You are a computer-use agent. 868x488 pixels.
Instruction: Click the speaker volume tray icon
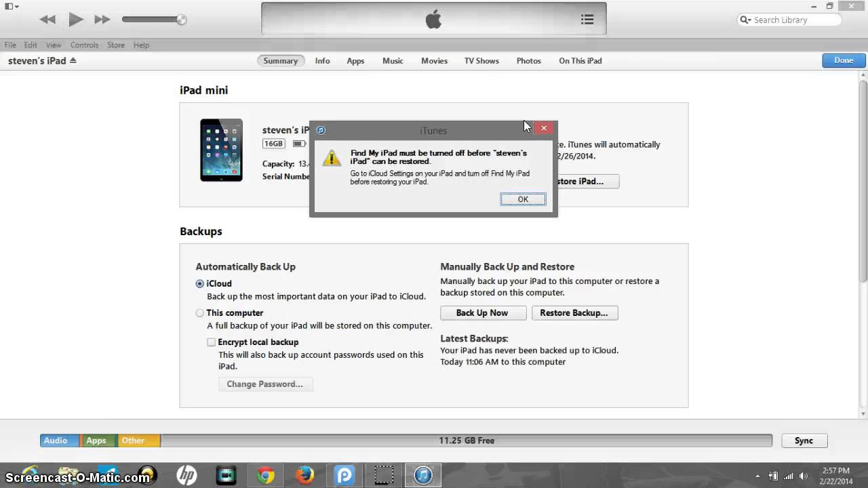point(803,475)
